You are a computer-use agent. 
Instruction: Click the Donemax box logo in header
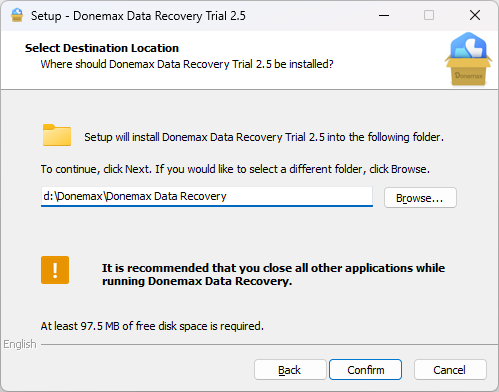point(468,59)
